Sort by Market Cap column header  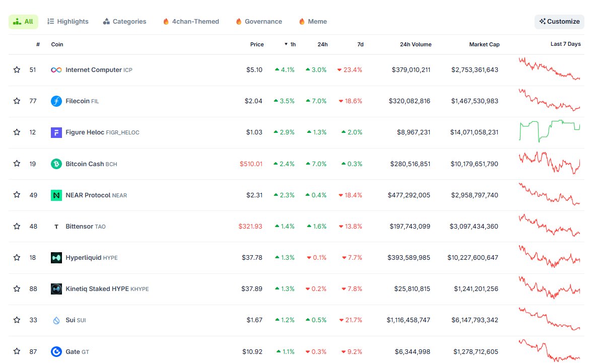point(484,44)
